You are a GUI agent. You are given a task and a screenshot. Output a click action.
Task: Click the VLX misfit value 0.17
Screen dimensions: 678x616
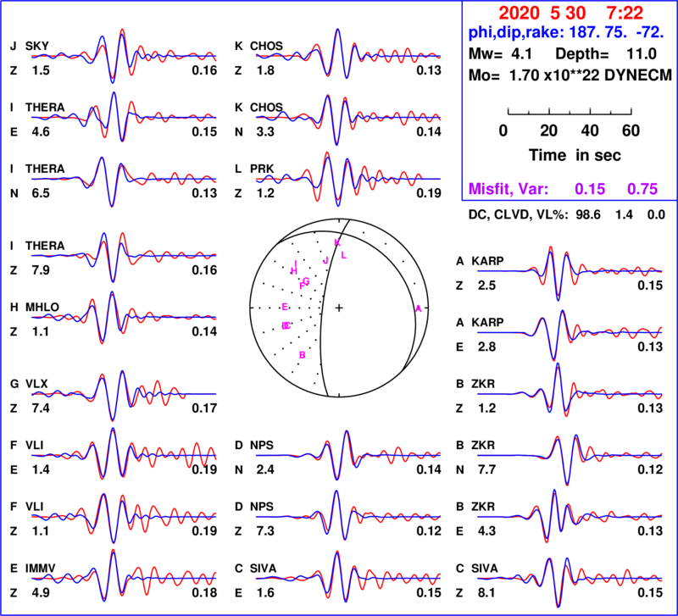(204, 408)
